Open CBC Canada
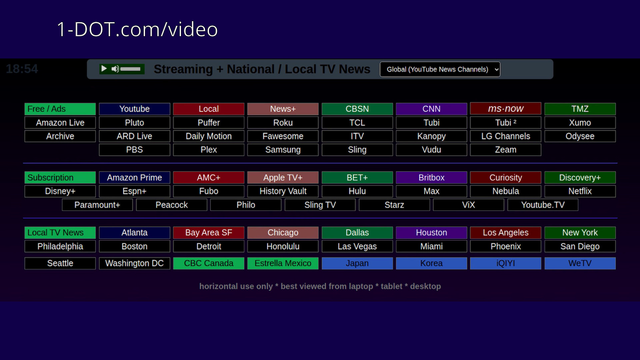The image size is (640, 360). [209, 263]
